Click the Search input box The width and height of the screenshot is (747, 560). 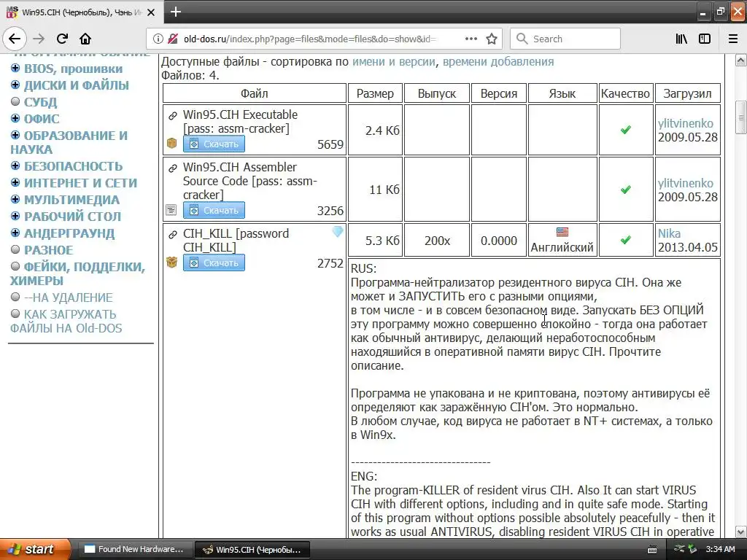[565, 39]
